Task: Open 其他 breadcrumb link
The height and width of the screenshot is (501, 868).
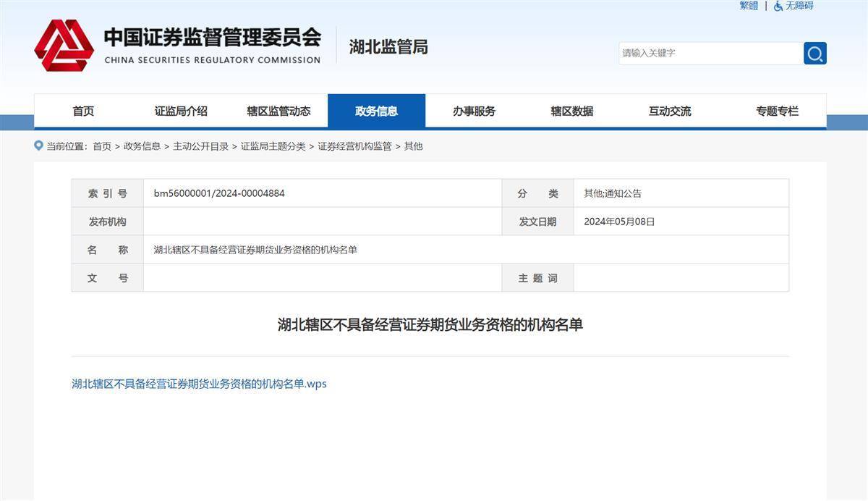Action: (413, 146)
